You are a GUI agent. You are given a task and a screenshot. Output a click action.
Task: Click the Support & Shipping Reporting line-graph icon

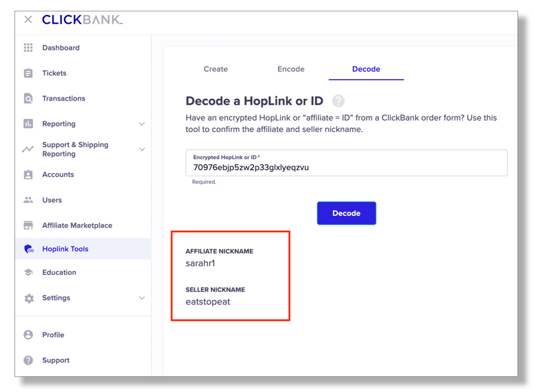(28, 149)
